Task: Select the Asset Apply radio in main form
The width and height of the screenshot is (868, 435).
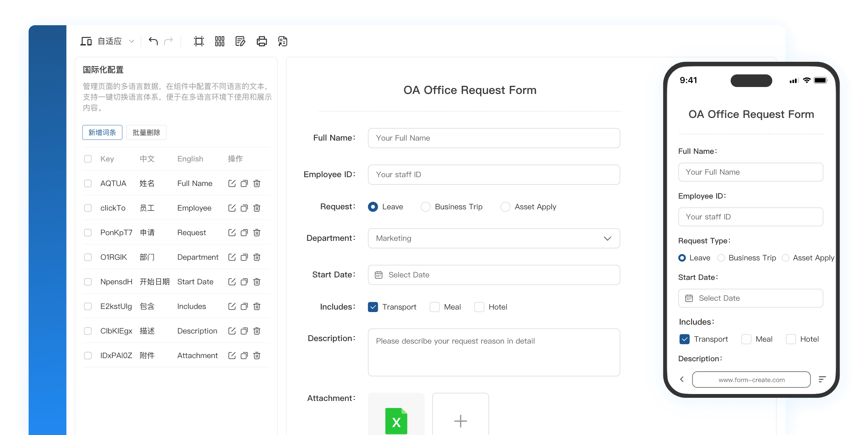Action: click(505, 206)
